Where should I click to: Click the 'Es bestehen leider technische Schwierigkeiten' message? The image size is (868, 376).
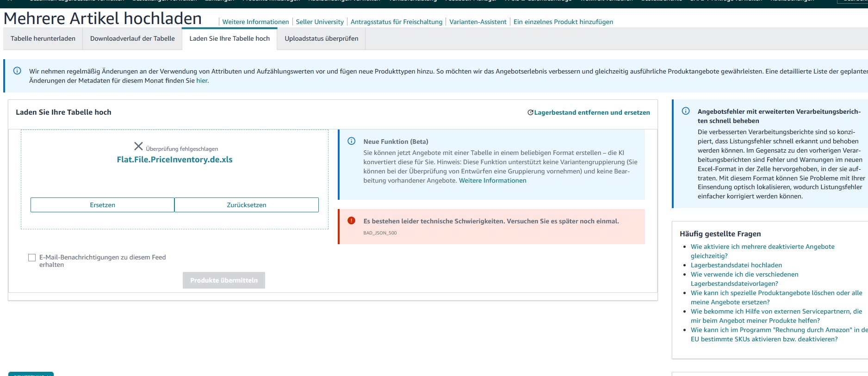click(x=491, y=221)
